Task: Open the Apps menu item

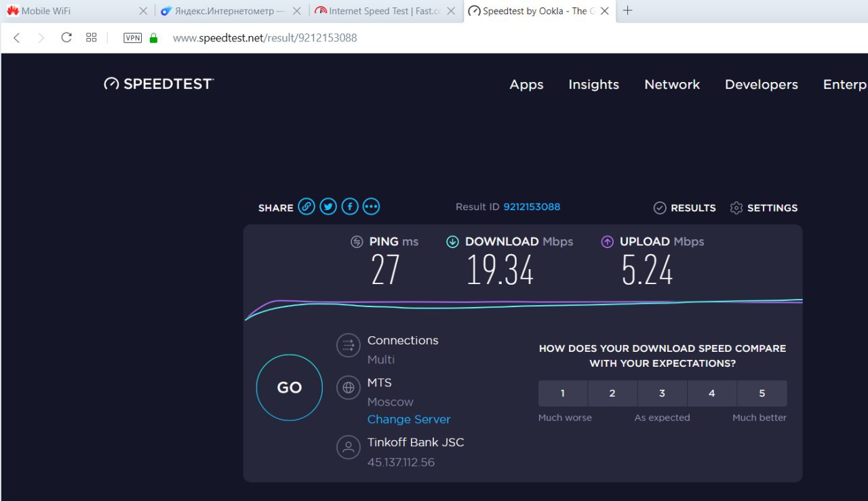Action: 527,85
